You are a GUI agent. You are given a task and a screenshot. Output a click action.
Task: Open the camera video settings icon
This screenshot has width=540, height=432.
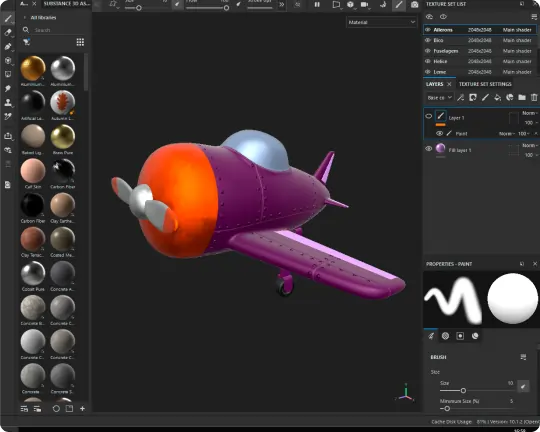(364, 4)
